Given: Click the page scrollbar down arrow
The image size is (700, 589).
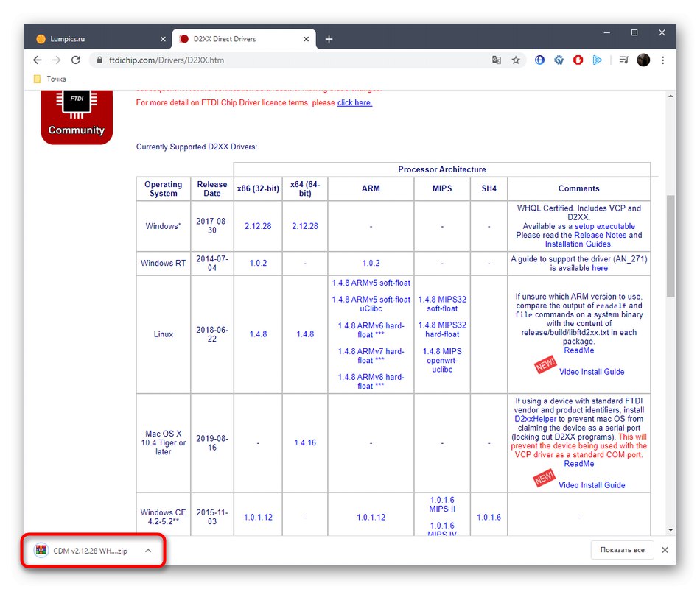Looking at the screenshot, I should coord(671,530).
